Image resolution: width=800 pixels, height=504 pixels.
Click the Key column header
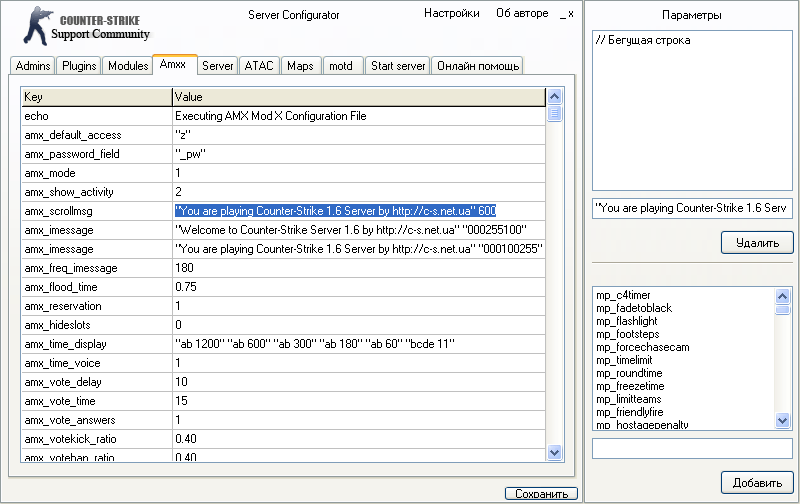[x=96, y=97]
